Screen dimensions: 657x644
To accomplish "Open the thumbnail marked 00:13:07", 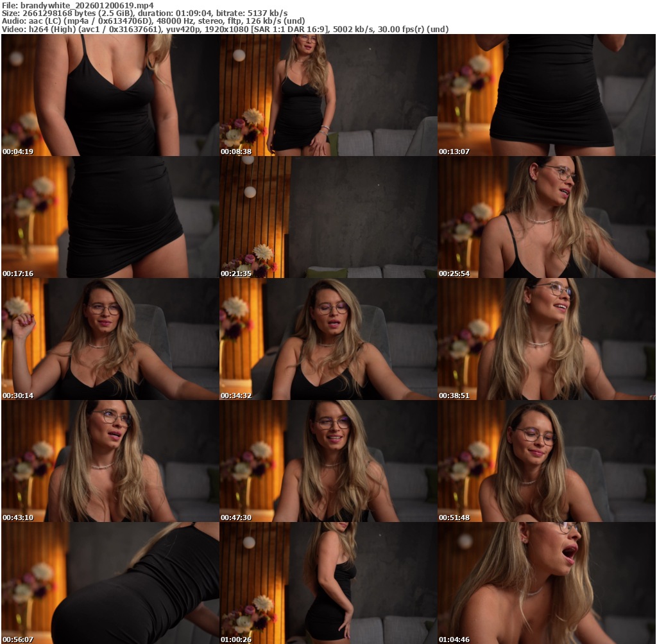I will (547, 95).
